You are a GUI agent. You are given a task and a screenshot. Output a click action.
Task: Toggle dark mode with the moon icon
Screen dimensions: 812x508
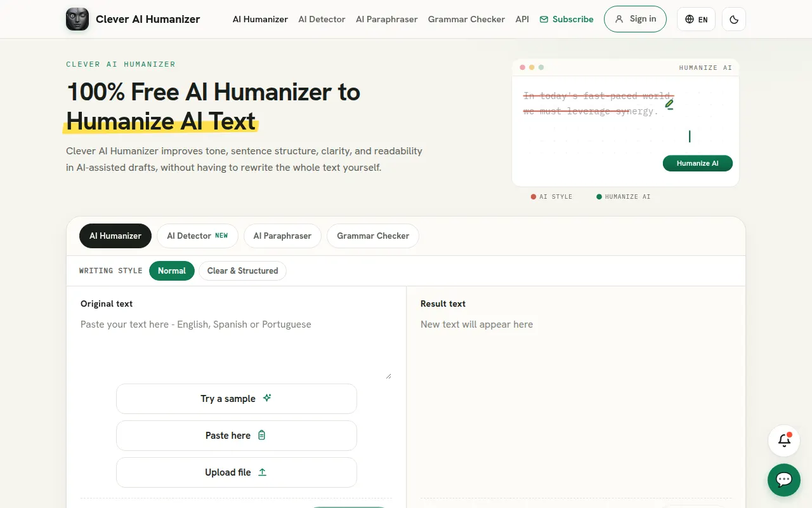734,19
